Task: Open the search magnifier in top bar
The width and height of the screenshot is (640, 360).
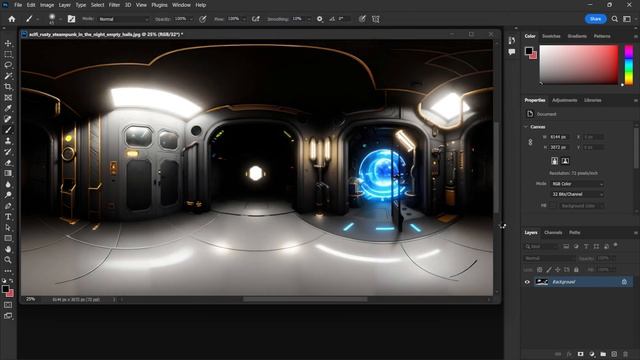Action: [x=615, y=19]
